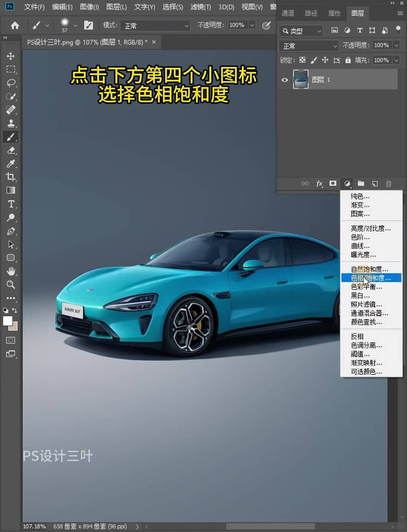Select the Lasso tool

pos(10,82)
